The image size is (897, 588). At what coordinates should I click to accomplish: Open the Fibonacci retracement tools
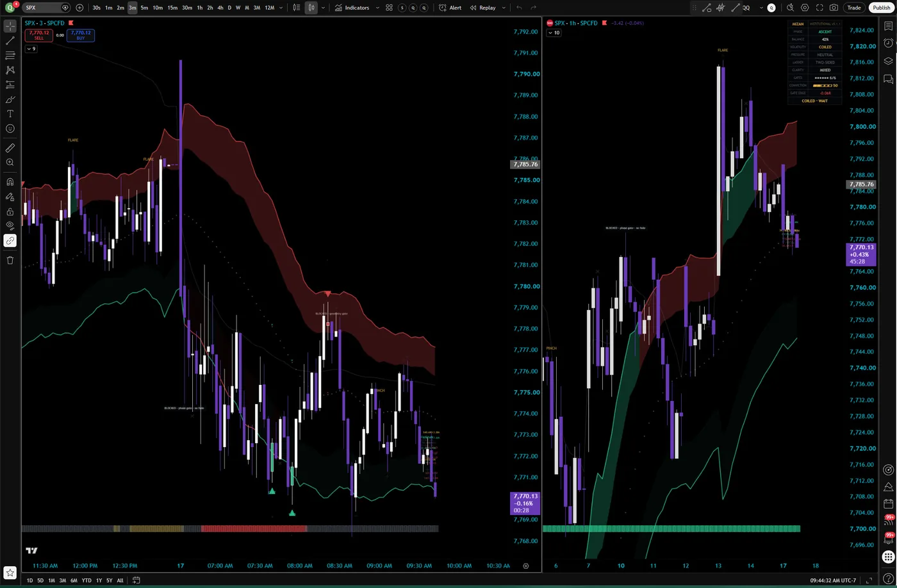pyautogui.click(x=10, y=56)
